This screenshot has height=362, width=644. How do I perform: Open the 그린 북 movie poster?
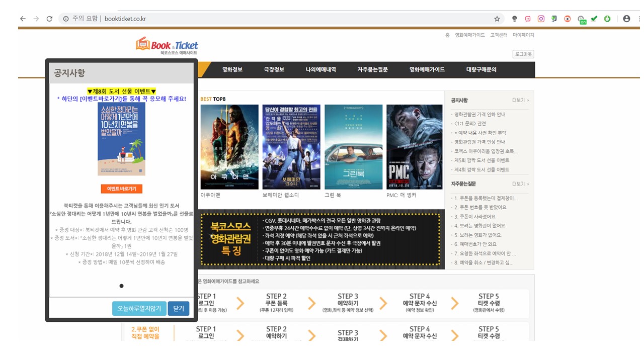(354, 147)
